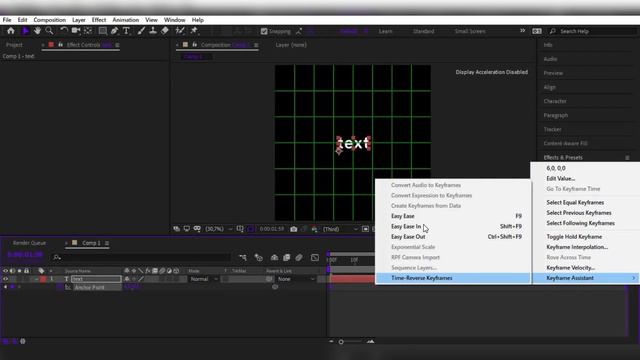
Task: Open the Animation menu
Action: point(125,20)
